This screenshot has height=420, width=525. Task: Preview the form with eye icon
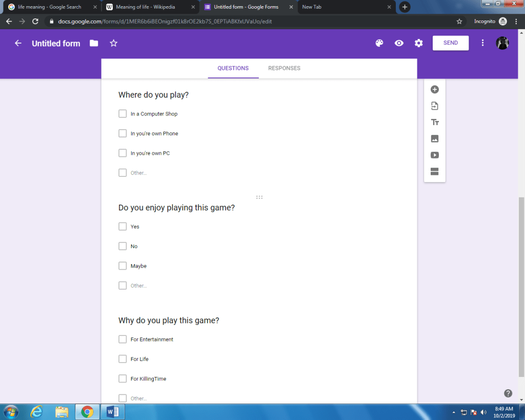[x=399, y=43]
